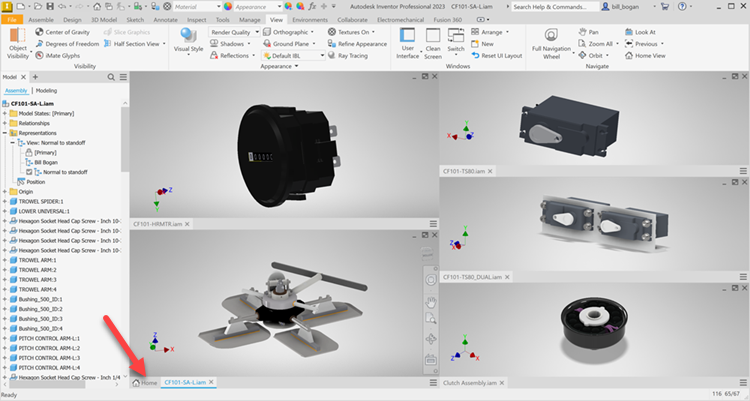Open the Model browser hamburger menu
Screen dimensions: 750x401
123,77
